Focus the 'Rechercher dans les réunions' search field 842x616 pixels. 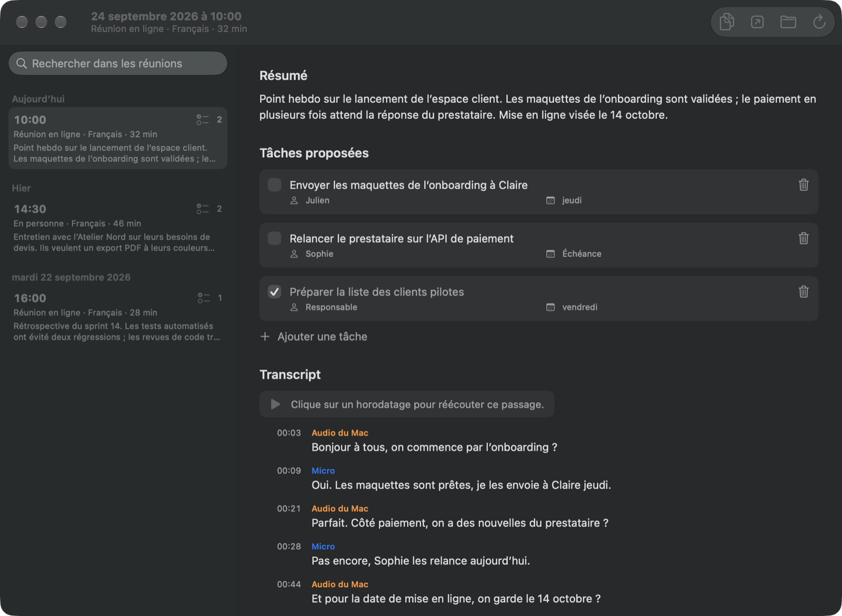point(118,63)
